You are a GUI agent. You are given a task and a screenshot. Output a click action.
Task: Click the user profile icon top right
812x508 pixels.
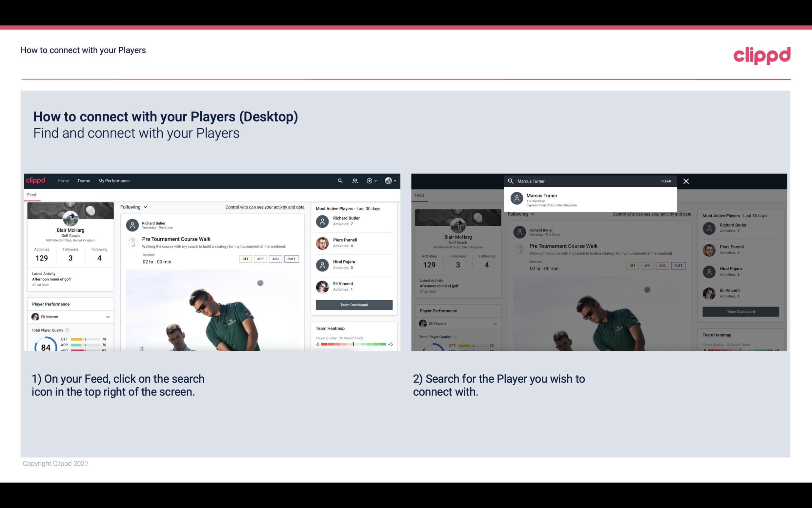pos(389,180)
